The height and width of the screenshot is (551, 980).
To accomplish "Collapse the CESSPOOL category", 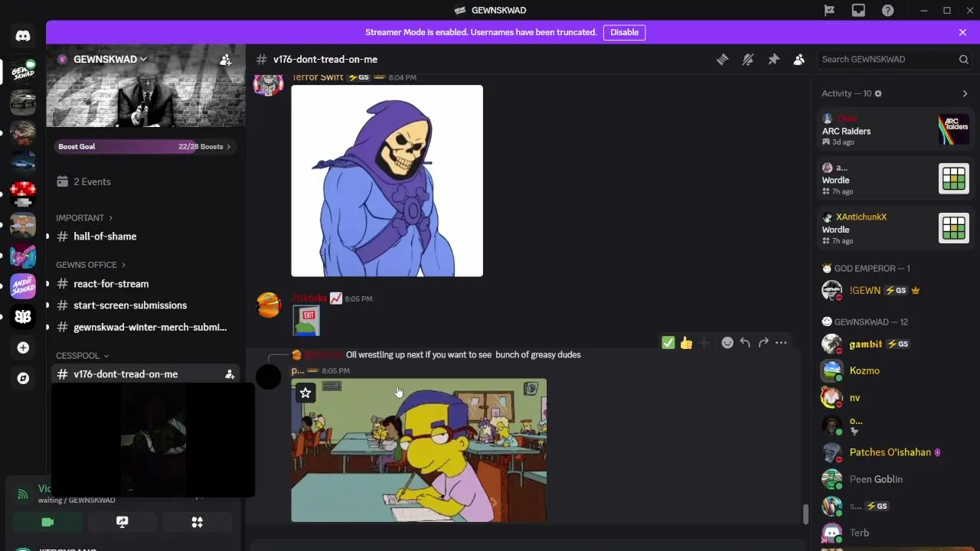I will coord(82,356).
